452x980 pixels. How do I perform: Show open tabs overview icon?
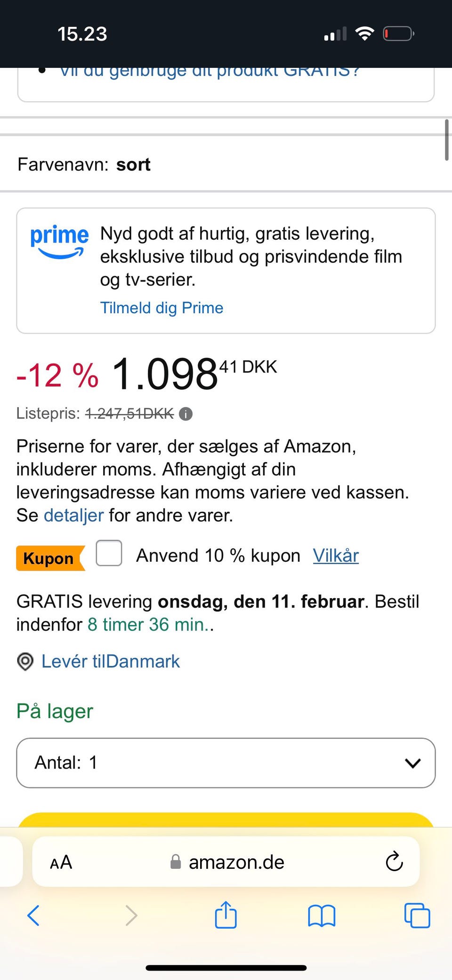tap(417, 915)
